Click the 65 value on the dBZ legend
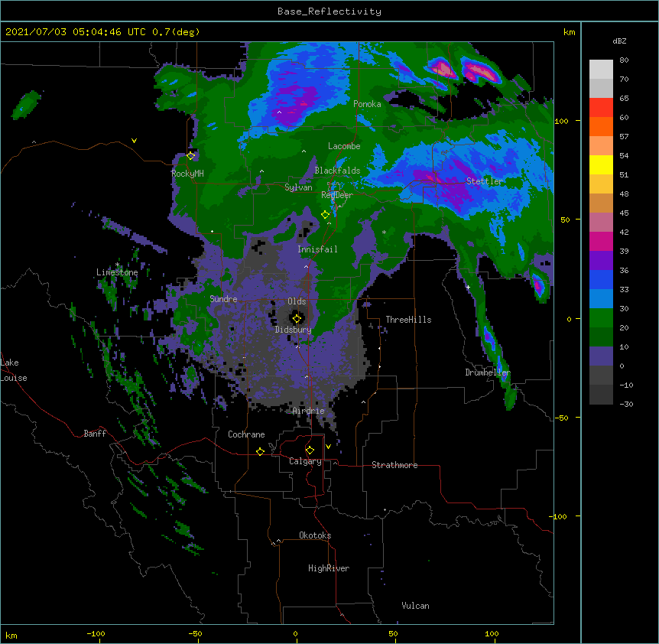Screen dimensions: 659x644 (624, 99)
